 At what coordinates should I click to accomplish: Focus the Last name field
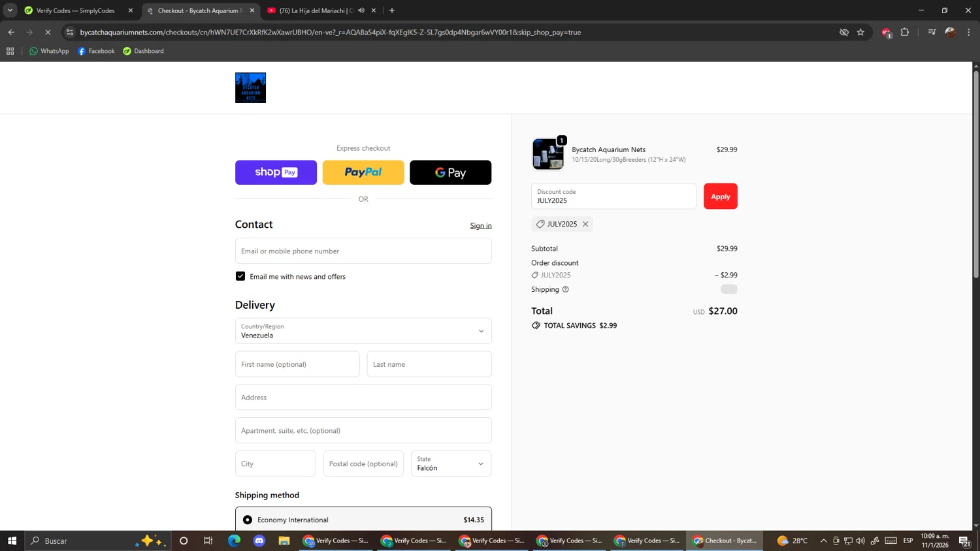pos(429,364)
